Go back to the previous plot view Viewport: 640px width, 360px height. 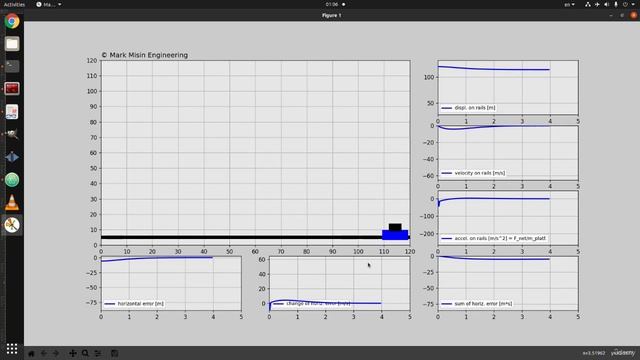tap(44, 353)
